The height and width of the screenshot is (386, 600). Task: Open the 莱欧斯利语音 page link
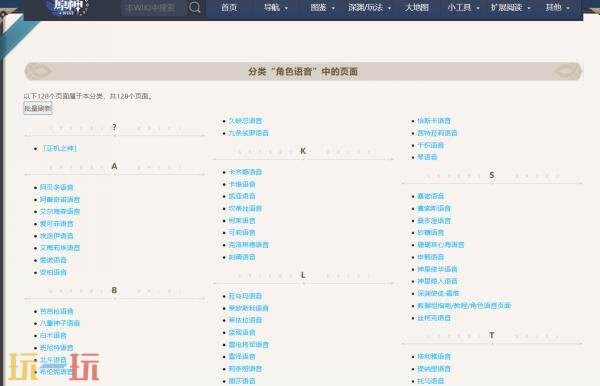pyautogui.click(x=248, y=308)
